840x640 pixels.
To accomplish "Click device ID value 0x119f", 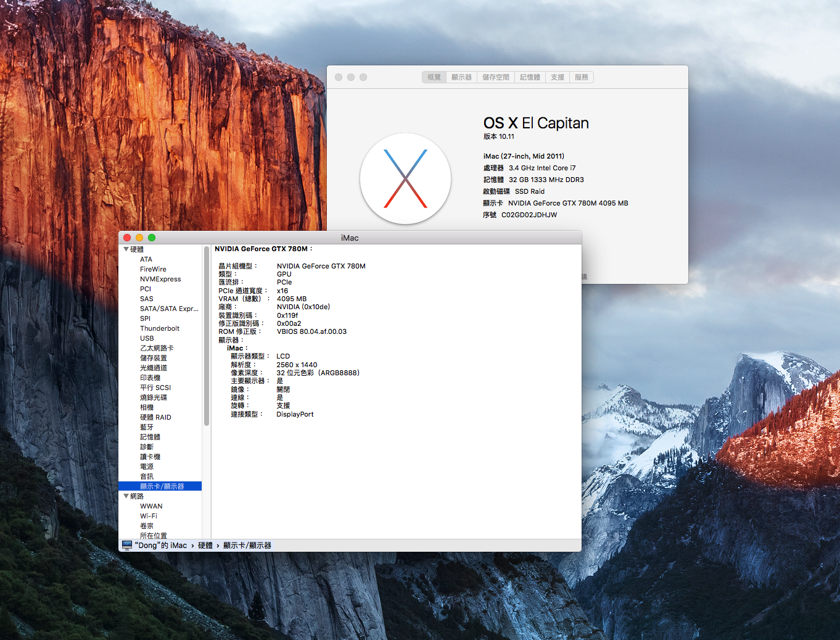I will (287, 315).
